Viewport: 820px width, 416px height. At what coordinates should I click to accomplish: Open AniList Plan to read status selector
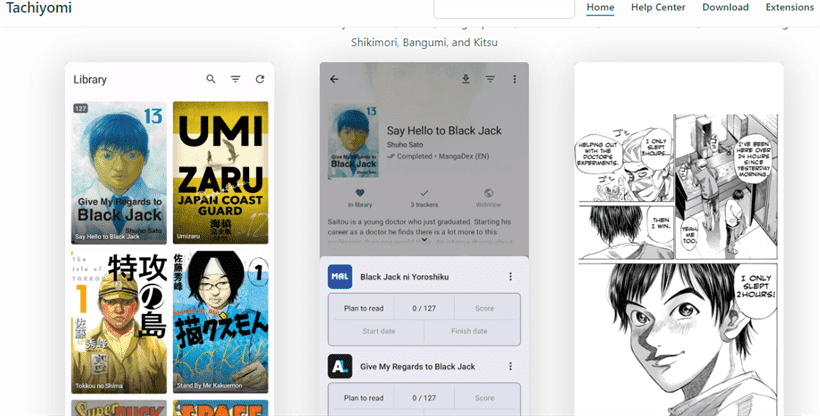pos(363,398)
